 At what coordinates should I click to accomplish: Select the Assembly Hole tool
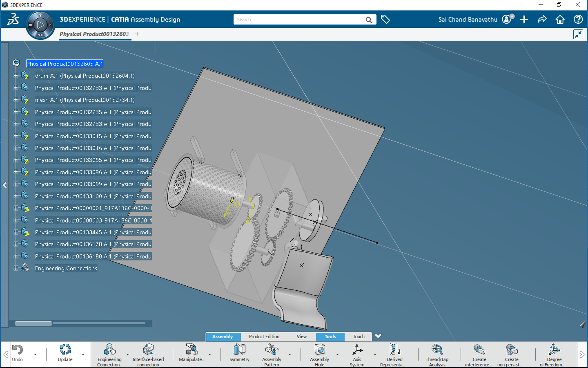point(319,355)
